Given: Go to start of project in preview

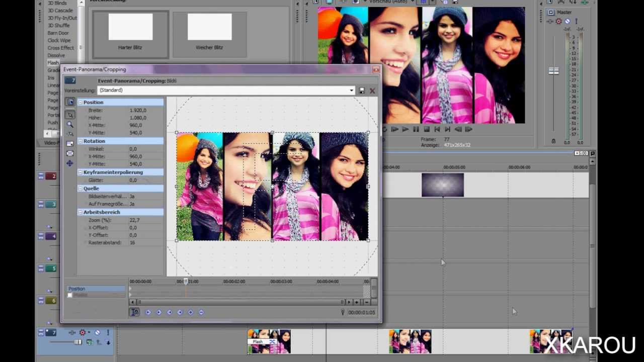Looking at the screenshot, I should 437,129.
